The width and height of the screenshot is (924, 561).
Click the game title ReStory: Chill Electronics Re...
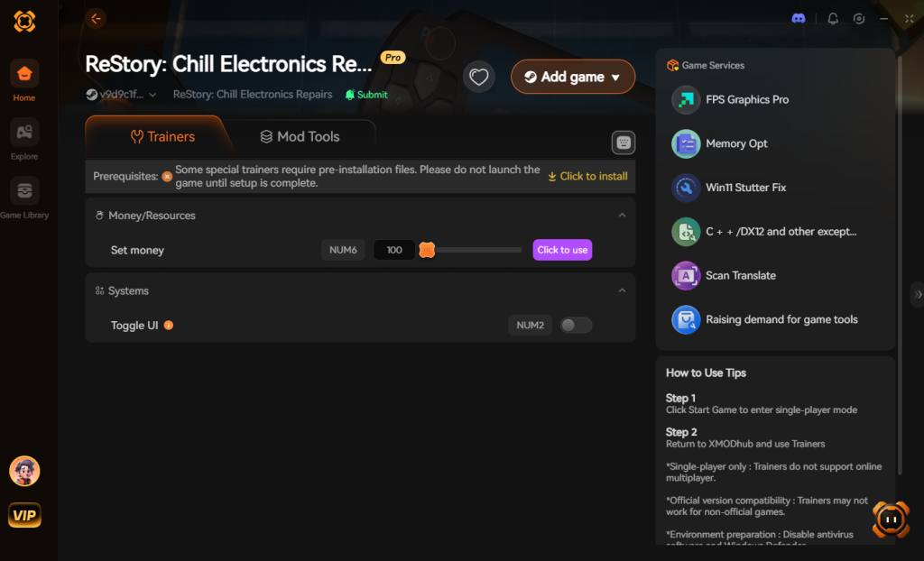(228, 64)
